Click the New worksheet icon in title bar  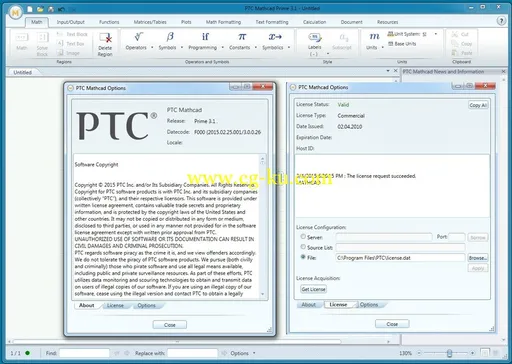(x=30, y=9)
